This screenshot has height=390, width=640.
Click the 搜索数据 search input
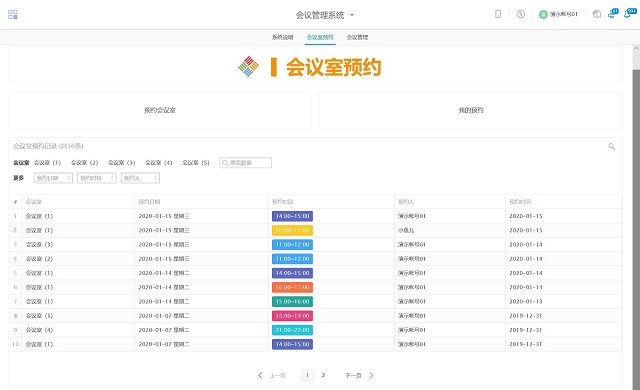tap(245, 163)
